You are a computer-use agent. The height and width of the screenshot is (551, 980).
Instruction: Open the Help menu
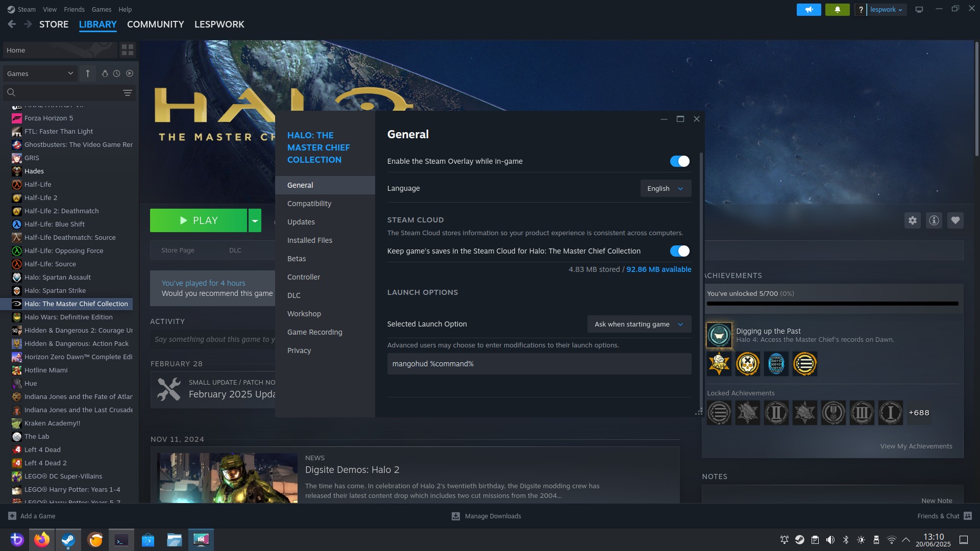pyautogui.click(x=125, y=9)
